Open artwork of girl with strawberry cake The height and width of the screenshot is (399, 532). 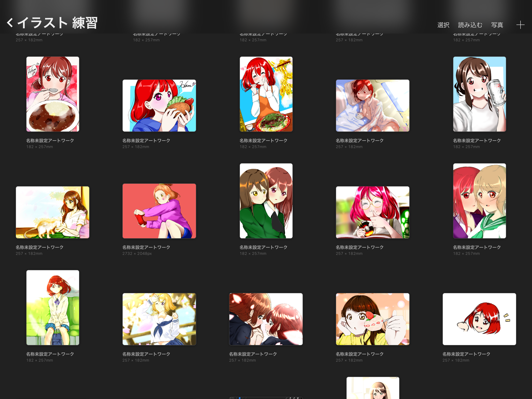(x=373, y=319)
